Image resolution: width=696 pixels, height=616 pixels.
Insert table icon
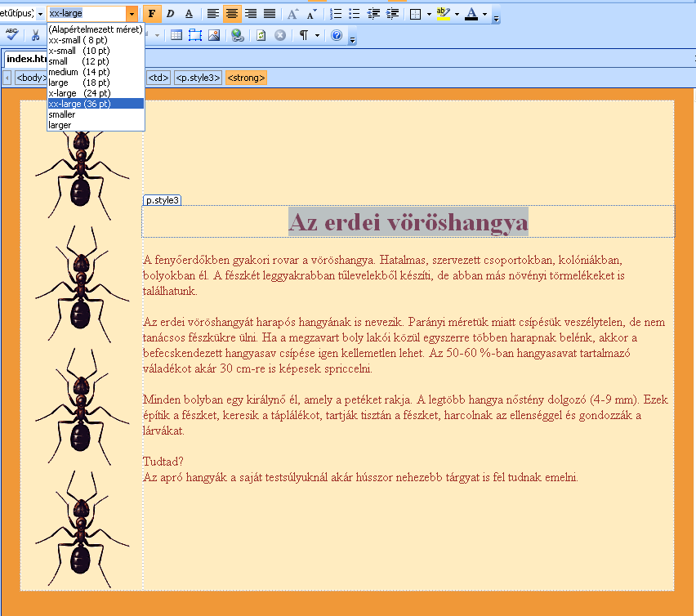click(176, 35)
